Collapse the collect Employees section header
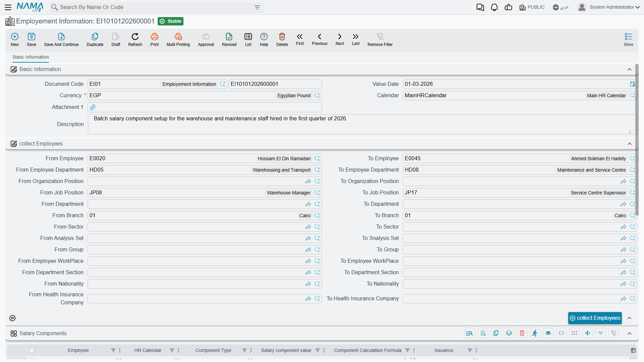Viewport: 644px width, 362px height. click(630, 144)
